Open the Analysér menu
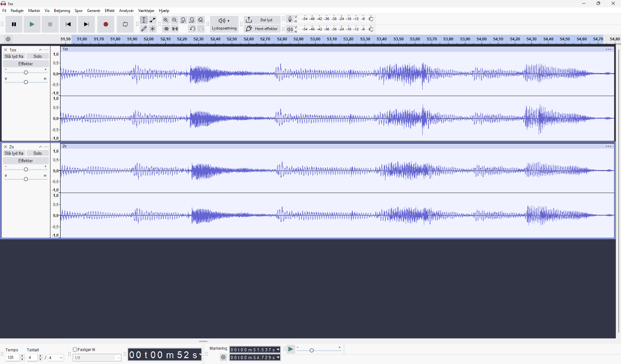 click(126, 11)
